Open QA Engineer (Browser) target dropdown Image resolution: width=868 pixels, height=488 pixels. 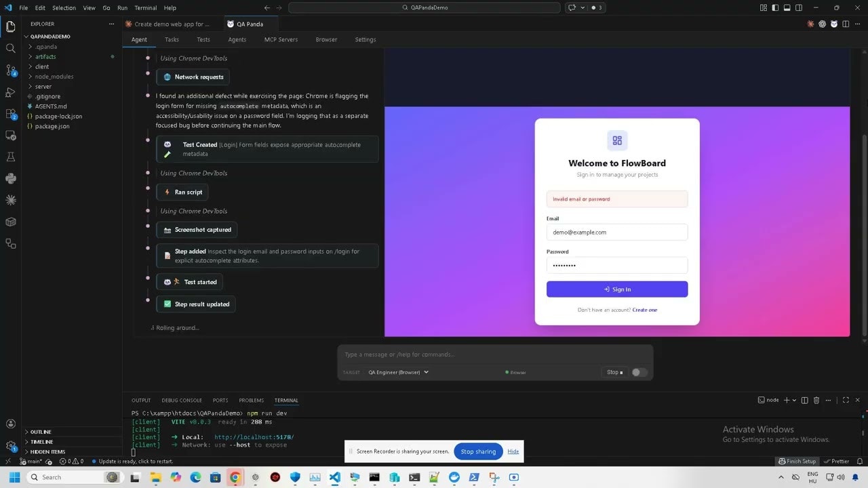[398, 372]
